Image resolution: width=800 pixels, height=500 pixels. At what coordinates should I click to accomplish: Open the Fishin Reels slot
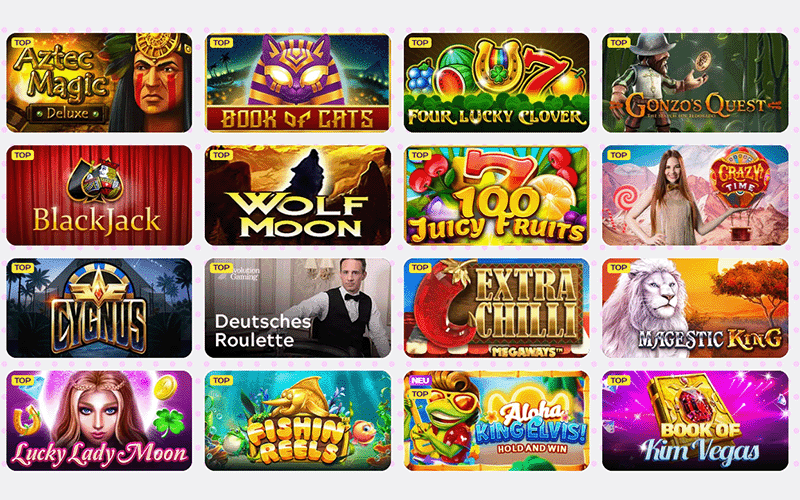click(297, 420)
